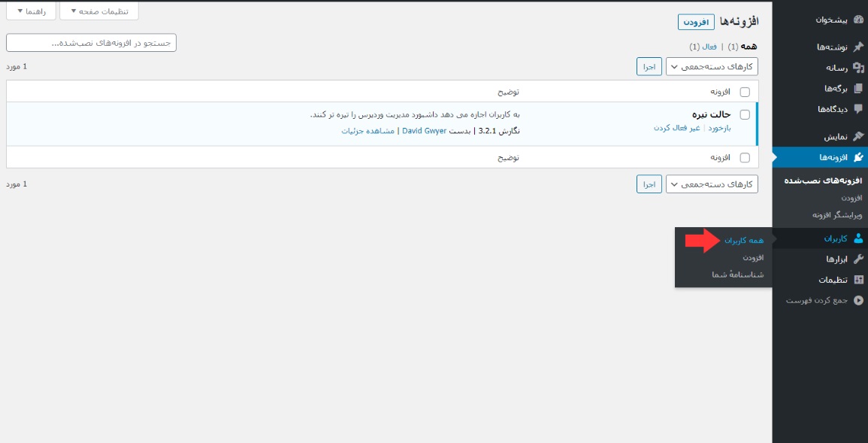
Task: Click the collapse menu (جمع کردن فهرست) arrow icon
Action: point(858,300)
